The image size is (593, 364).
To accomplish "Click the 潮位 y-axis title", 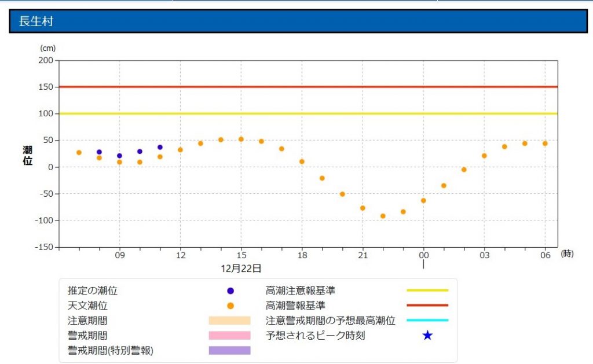I will tap(28, 155).
